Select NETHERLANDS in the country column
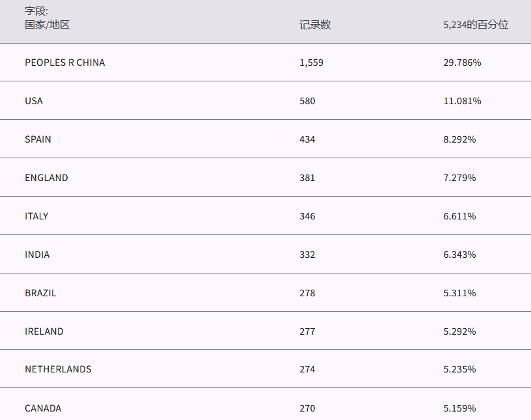Screen dimensions: 531x420 pos(58,369)
